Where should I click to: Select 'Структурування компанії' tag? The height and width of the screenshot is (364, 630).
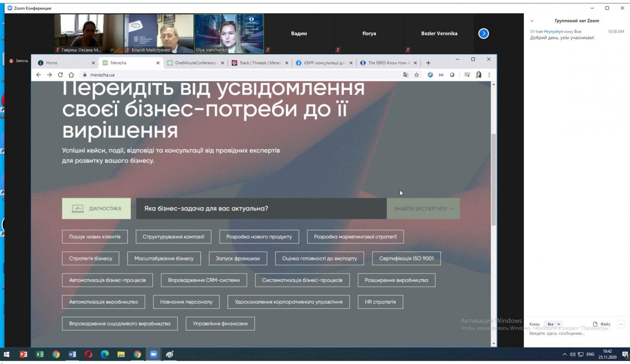[173, 237]
